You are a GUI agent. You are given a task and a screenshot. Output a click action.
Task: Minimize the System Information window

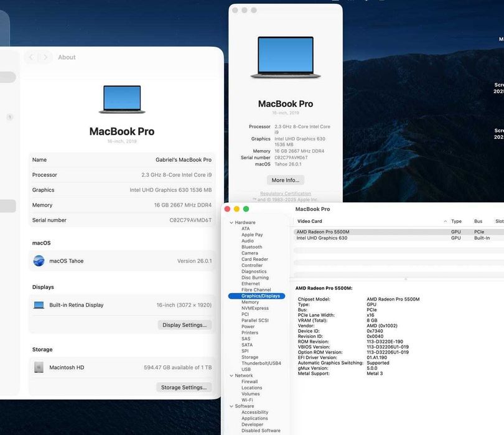tap(236, 209)
